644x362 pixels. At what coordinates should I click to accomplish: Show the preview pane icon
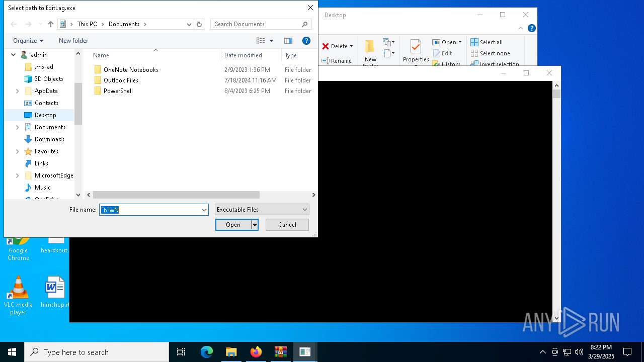[288, 41]
